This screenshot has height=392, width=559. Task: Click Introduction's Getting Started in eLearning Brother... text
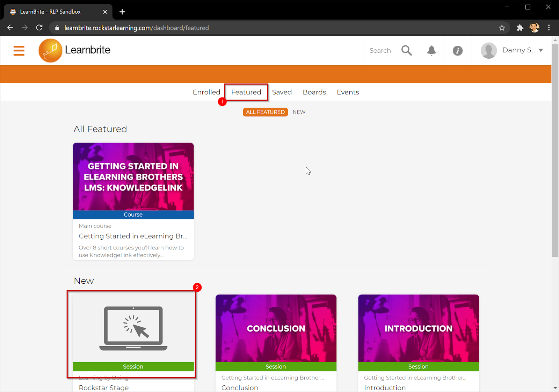(x=415, y=378)
